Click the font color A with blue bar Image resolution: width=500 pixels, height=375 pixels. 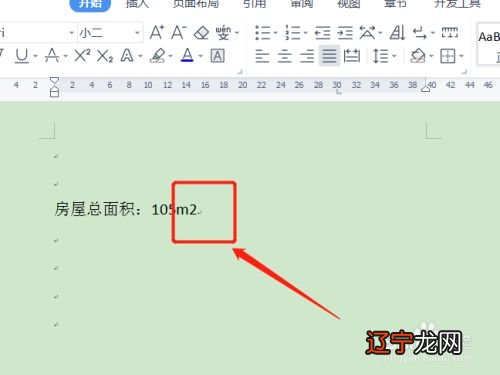(x=187, y=55)
